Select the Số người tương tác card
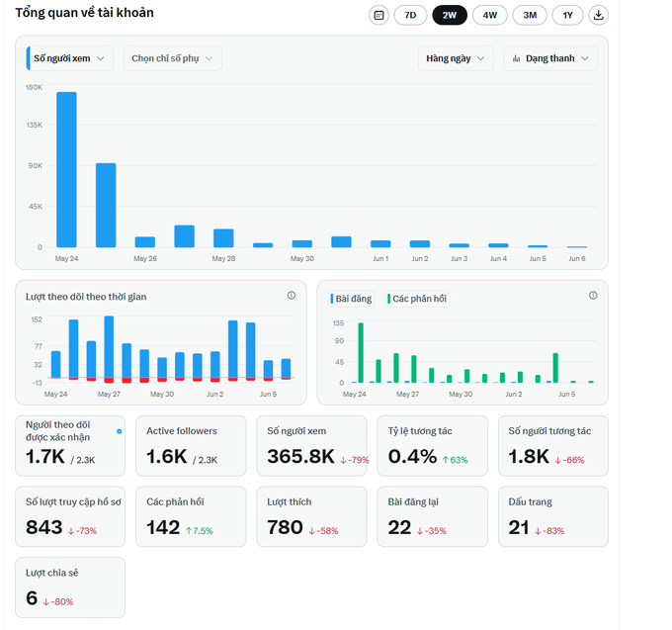 point(553,446)
